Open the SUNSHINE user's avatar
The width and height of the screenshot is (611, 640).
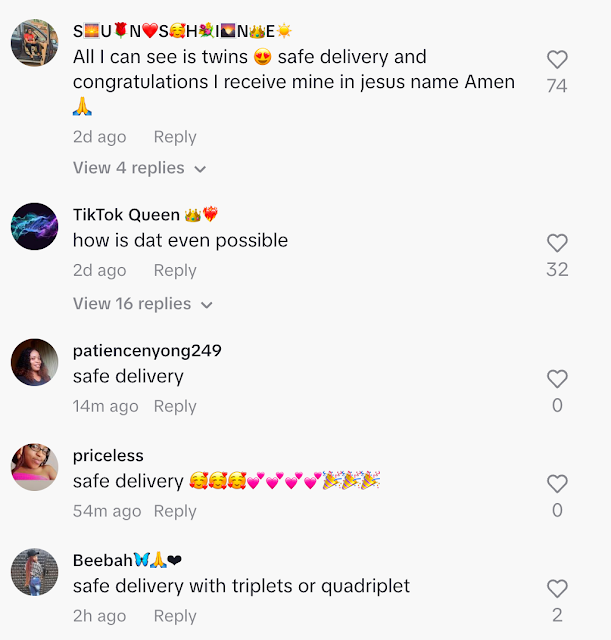point(35,42)
